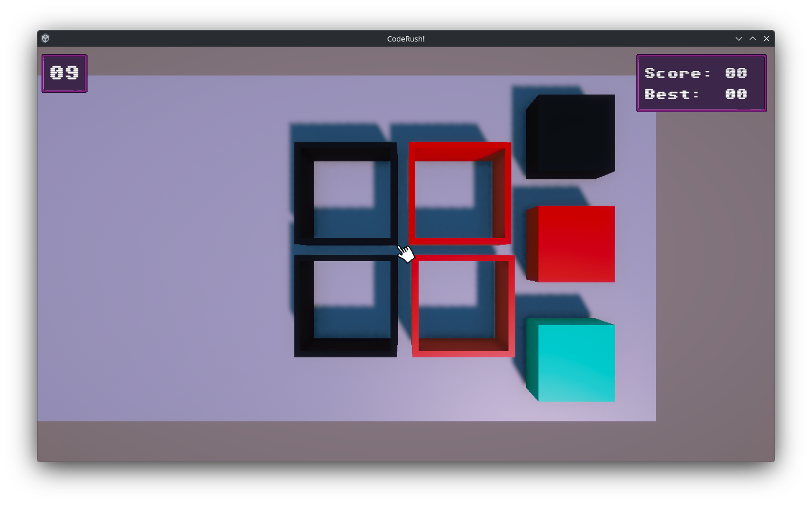Click the countdown timer showing 09
Viewport: 812px width, 506px height.
pos(64,73)
